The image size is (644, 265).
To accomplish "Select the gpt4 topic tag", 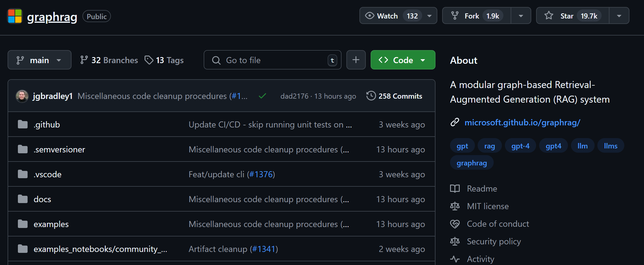I will 553,146.
